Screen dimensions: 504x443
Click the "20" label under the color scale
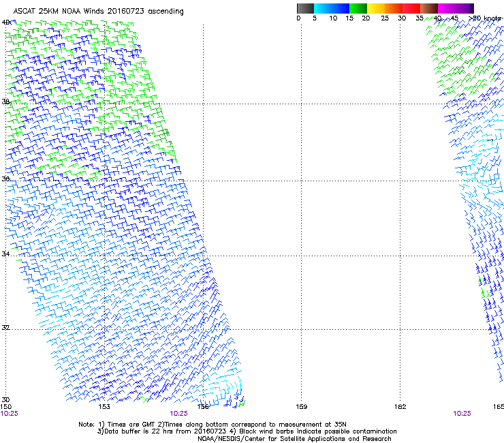pos(366,18)
